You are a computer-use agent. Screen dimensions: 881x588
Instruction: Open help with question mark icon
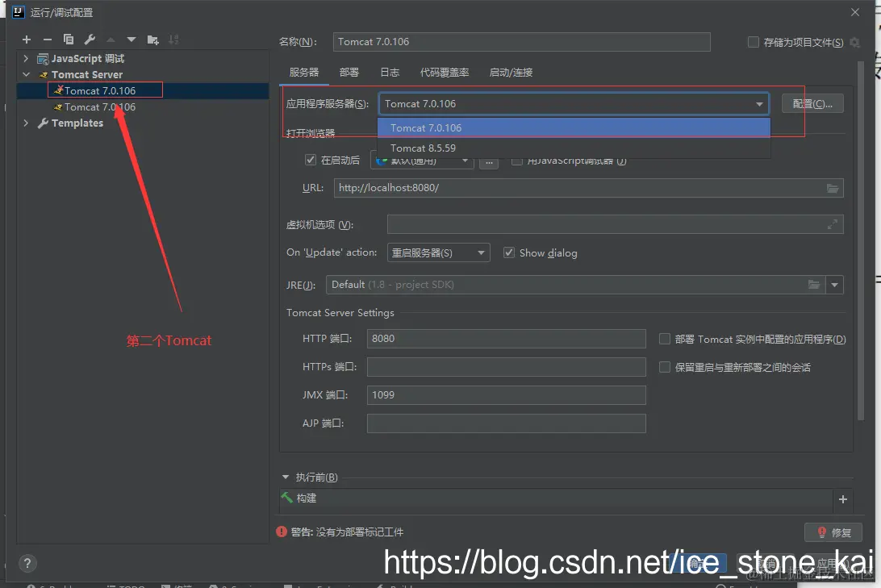[27, 563]
